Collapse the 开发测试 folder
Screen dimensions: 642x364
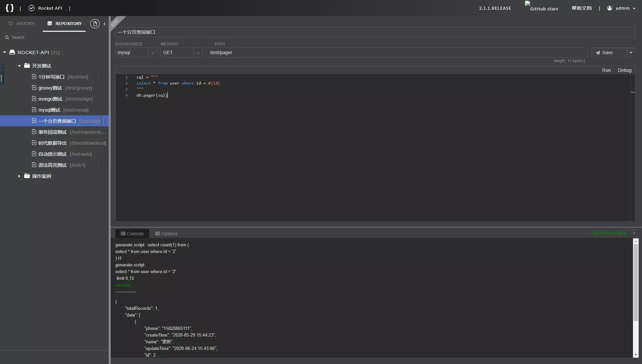pyautogui.click(x=19, y=66)
